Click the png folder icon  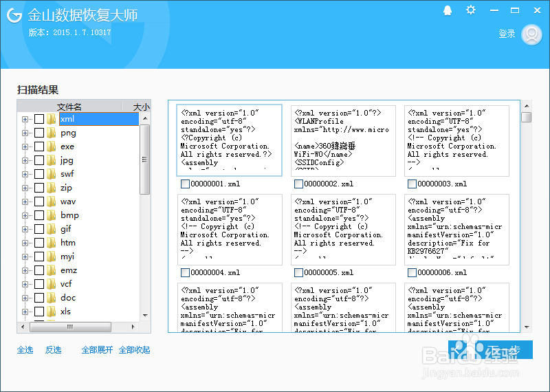(51, 133)
